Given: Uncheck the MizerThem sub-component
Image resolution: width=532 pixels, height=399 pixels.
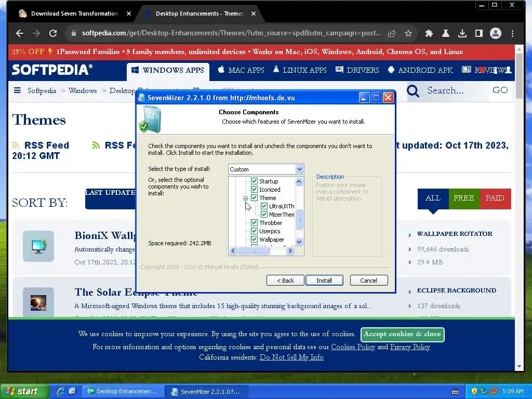Looking at the screenshot, I should point(264,215).
